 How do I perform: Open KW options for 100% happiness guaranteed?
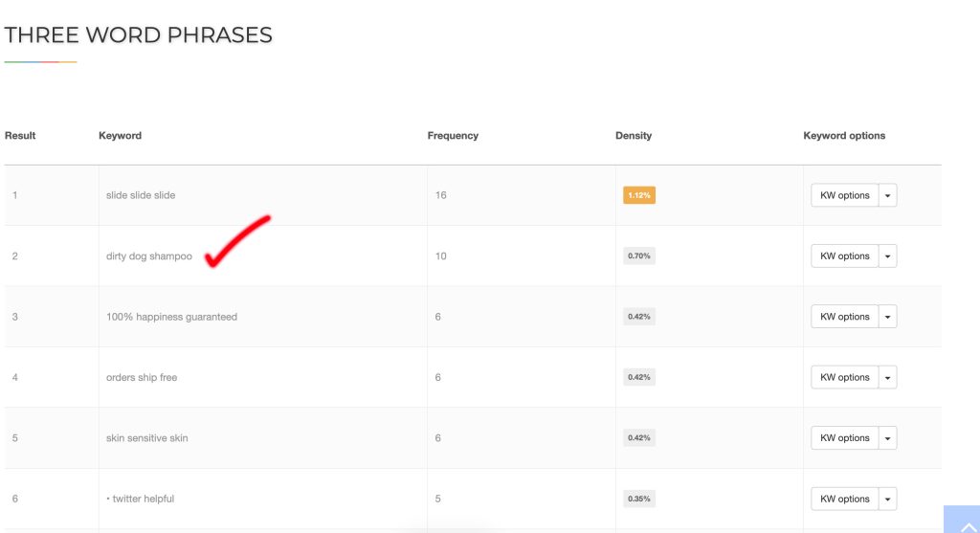pos(844,317)
